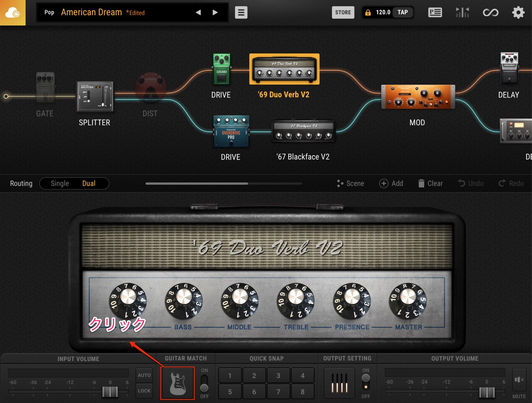The width and height of the screenshot is (532, 403).
Task: Enable AUTO input volume
Action: tap(144, 375)
